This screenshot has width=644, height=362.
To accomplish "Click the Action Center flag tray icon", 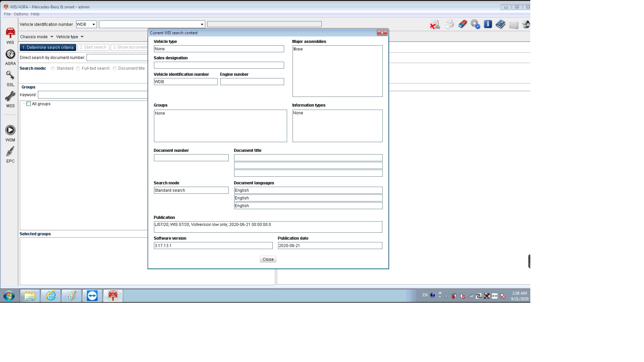I will 503,296.
